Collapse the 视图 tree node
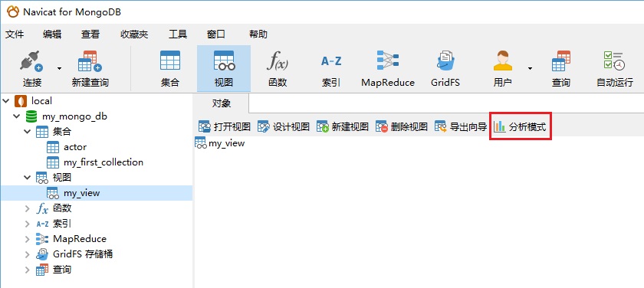This screenshot has height=288, width=644. pos(27,178)
